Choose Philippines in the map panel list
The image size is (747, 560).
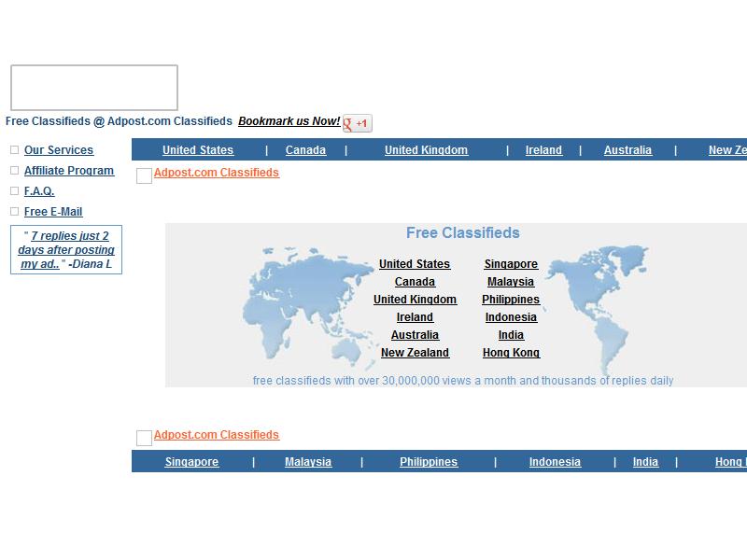(511, 299)
